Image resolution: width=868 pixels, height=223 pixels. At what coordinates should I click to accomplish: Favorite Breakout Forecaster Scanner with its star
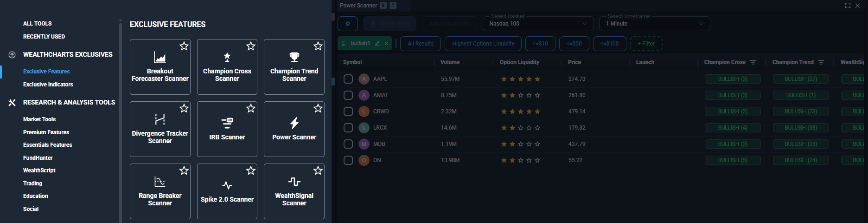coord(184,46)
